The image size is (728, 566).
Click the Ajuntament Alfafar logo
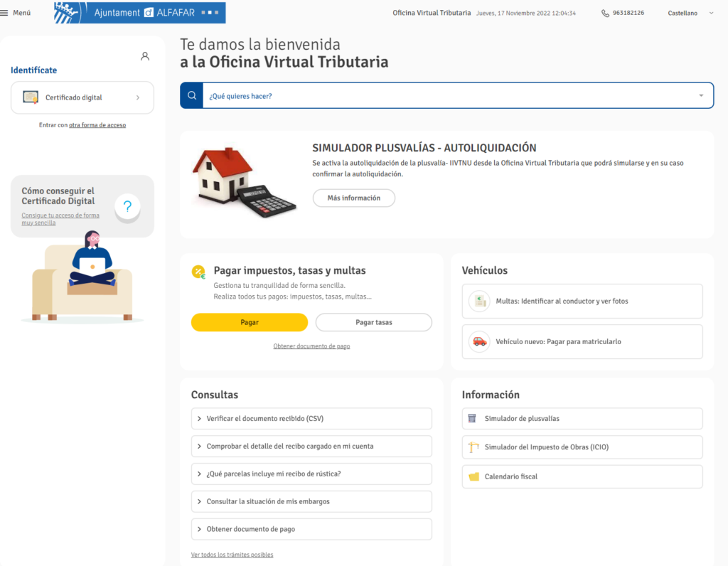click(139, 13)
